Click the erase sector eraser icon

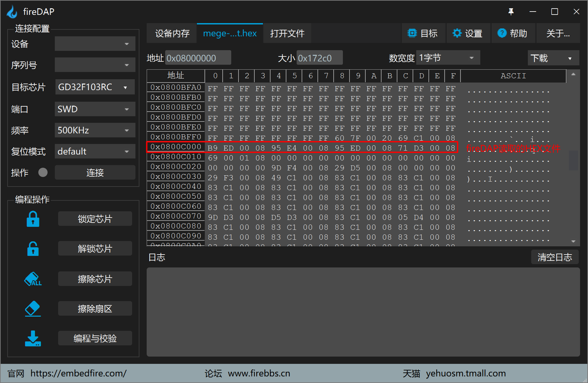point(33,309)
